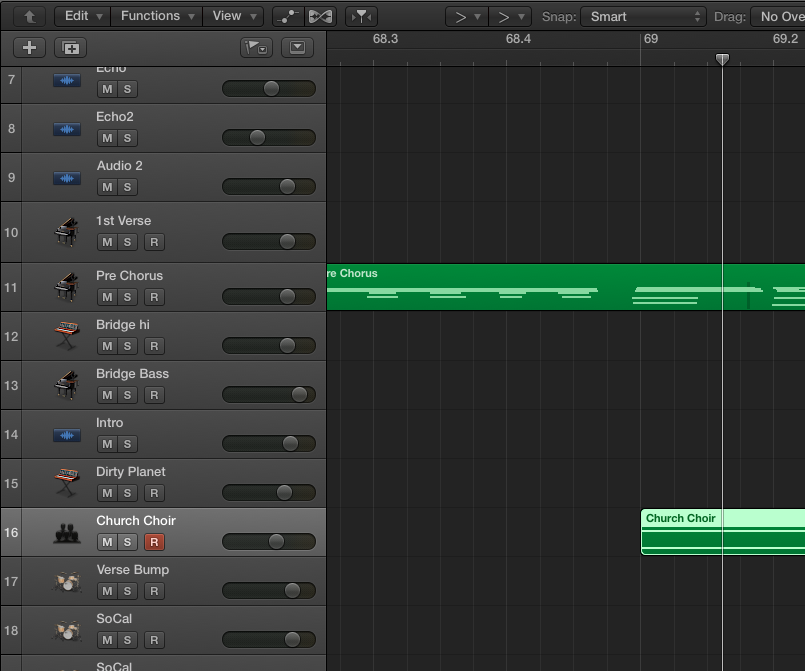Solo the Echo track
This screenshot has width=805, height=671.
click(127, 89)
